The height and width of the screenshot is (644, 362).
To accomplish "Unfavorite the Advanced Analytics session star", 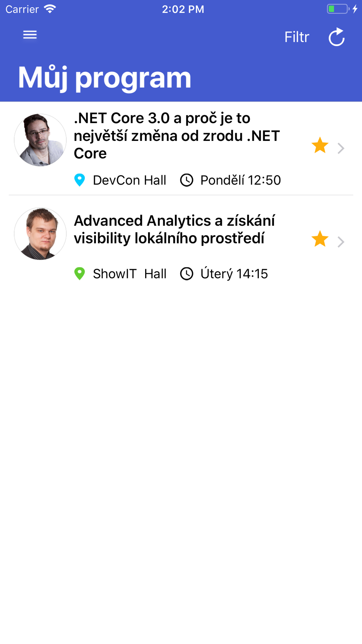I will tap(320, 239).
